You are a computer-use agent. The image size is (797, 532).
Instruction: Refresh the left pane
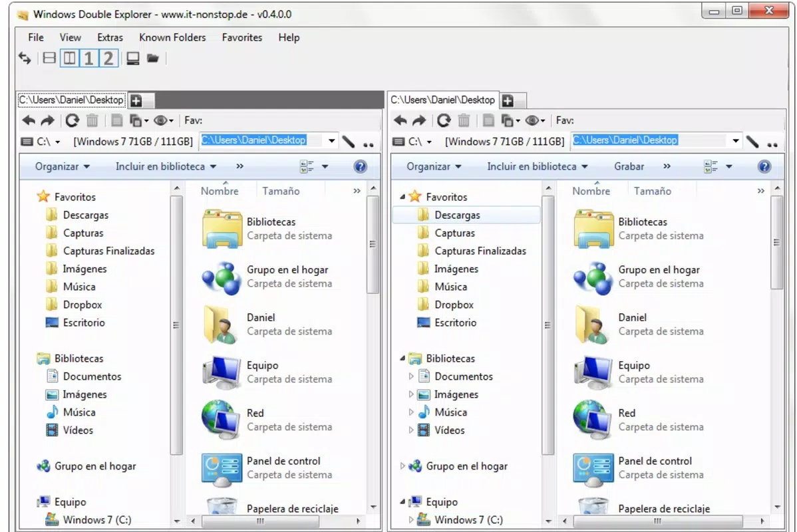pyautogui.click(x=72, y=121)
